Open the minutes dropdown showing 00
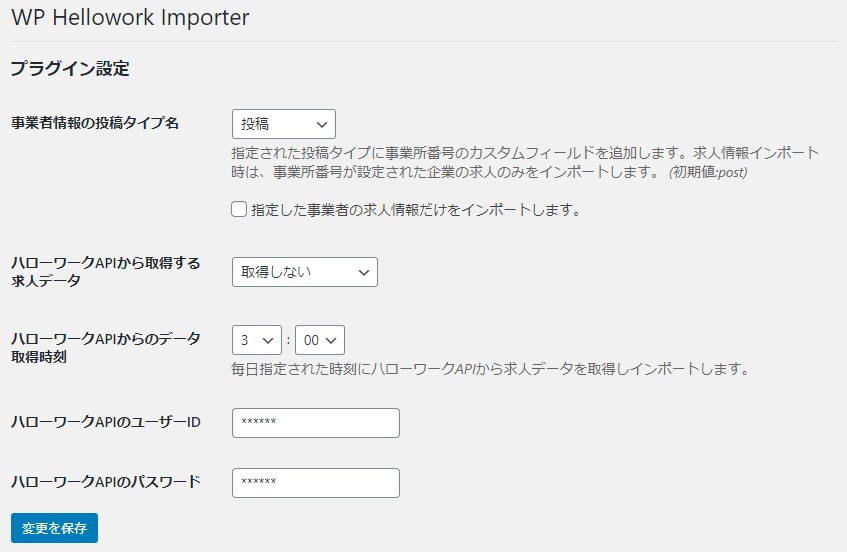 pyautogui.click(x=320, y=340)
